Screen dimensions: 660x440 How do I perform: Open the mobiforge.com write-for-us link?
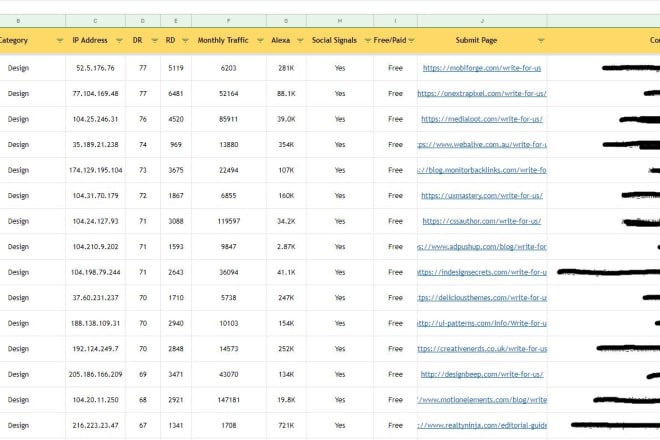[x=482, y=68]
